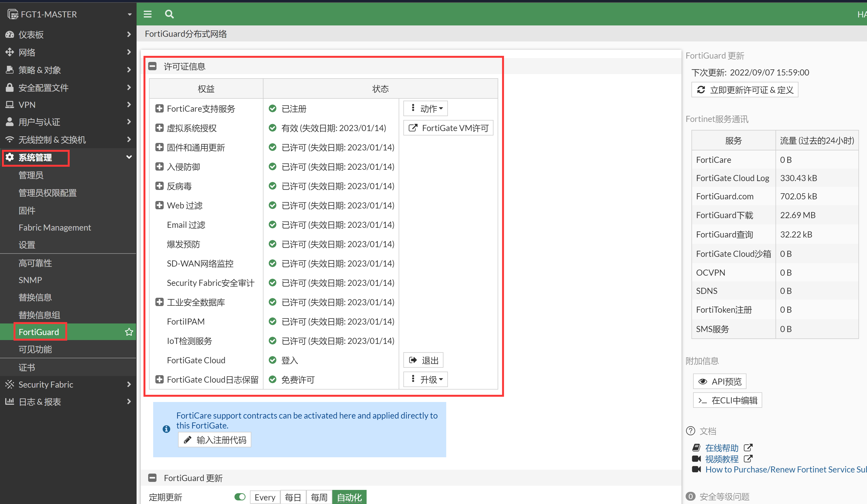Collapse the 系统管理 sidebar chevron
This screenshot has width=867, height=504.
point(129,157)
